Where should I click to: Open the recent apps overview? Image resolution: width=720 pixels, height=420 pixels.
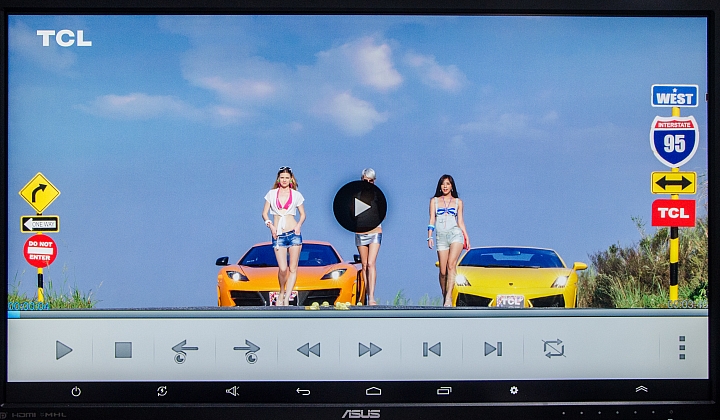point(444,391)
